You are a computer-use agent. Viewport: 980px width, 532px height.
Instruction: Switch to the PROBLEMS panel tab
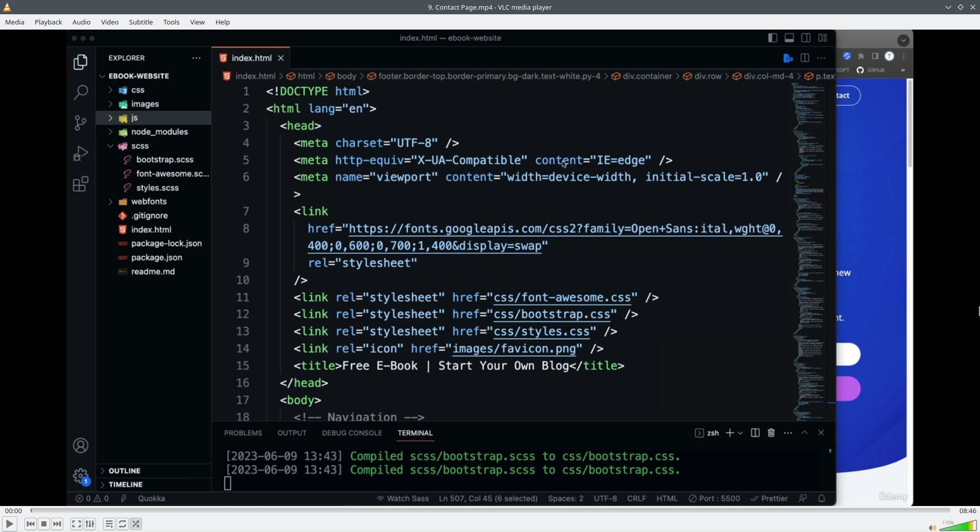tap(243, 433)
